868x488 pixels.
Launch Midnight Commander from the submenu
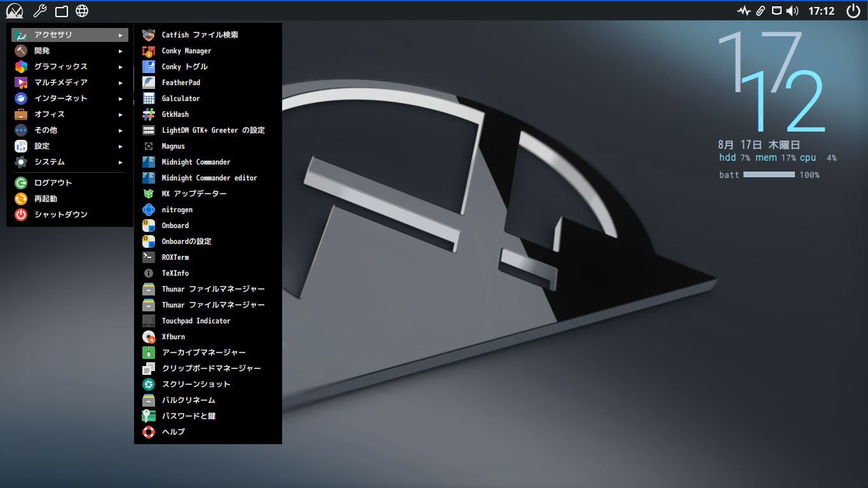208,162
